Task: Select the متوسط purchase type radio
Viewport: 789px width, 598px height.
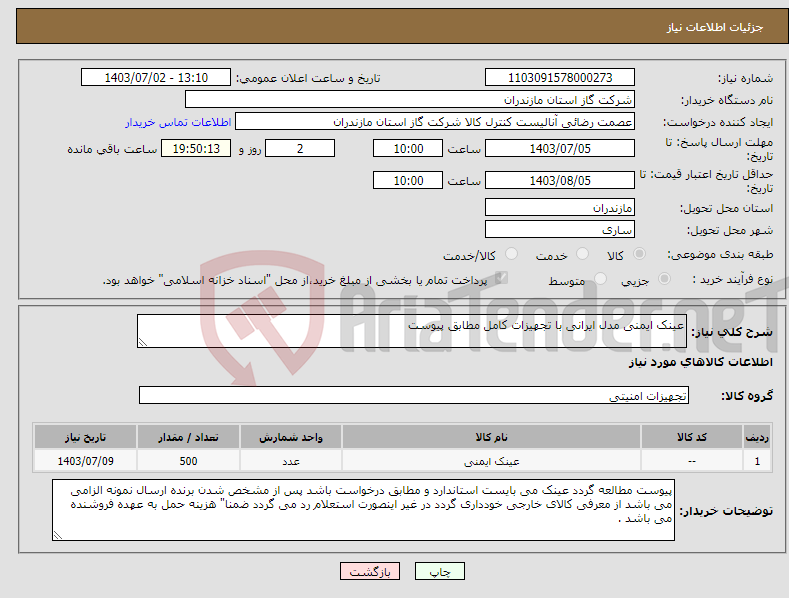Action: pos(600,279)
